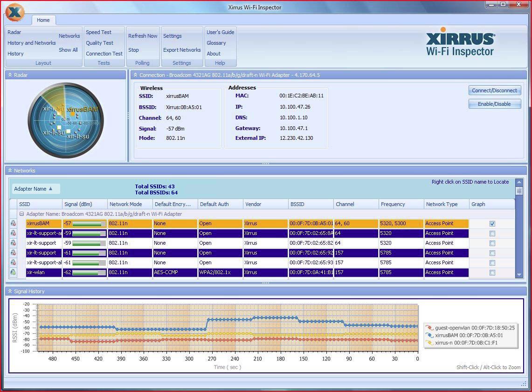This screenshot has width=532, height=392.
Task: Select the Networks layout option
Action: pos(69,36)
